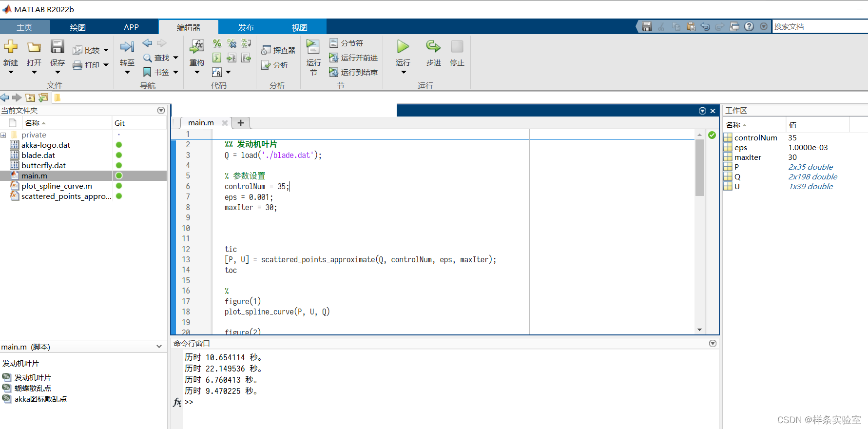
Task: Add a new editor tab with plus button
Action: (241, 123)
